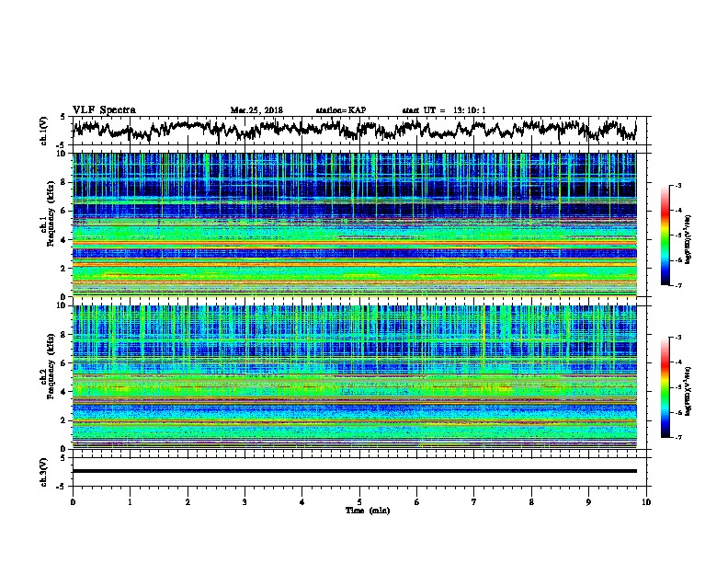Click the ch.1 spectrogram color scale bar
This screenshot has height=563, width=728.
[x=665, y=236]
